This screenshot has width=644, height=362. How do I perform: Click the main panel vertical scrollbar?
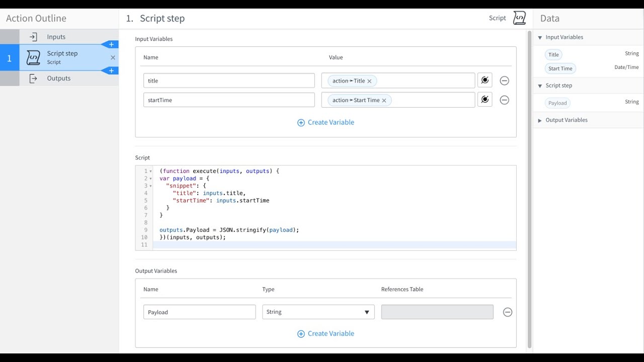point(529,190)
